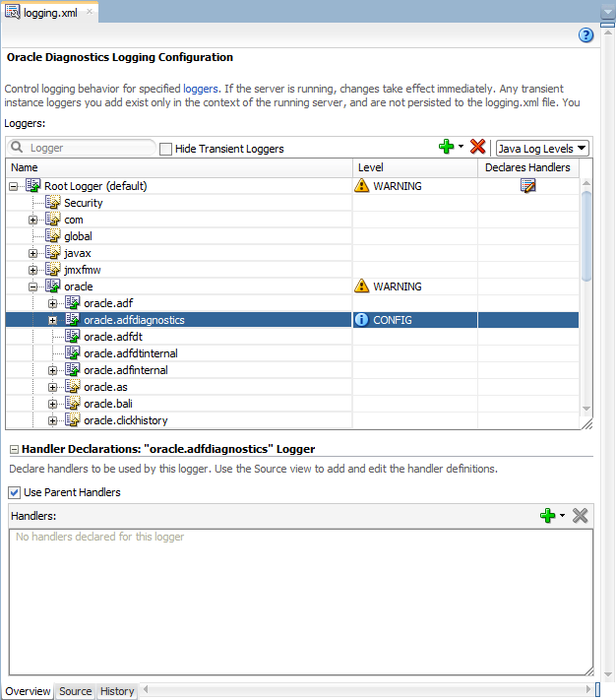Click the CONFIG level cell

(x=415, y=320)
